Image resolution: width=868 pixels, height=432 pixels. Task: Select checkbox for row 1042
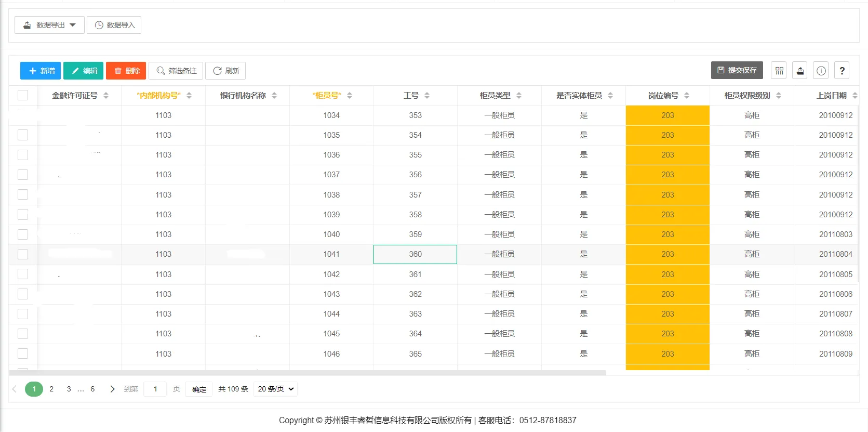pyautogui.click(x=23, y=274)
